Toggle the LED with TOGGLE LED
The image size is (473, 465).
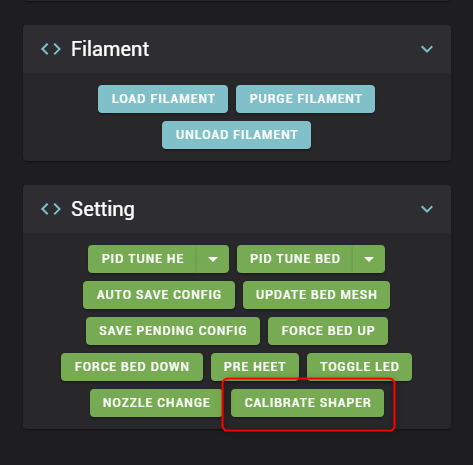click(359, 367)
